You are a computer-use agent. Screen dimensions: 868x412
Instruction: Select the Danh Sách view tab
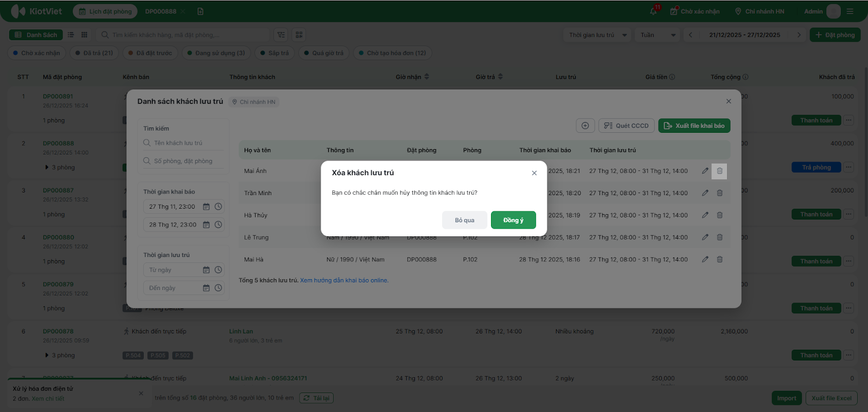[x=36, y=35]
